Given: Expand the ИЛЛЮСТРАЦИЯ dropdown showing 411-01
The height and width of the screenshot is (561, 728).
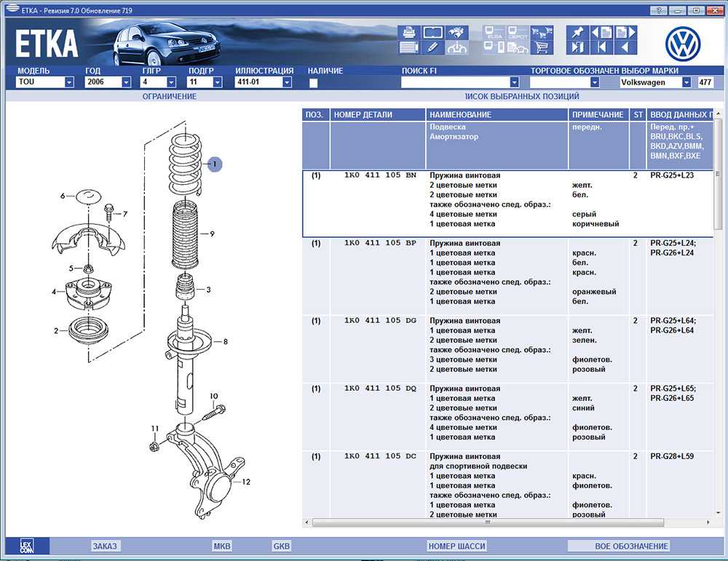Looking at the screenshot, I should [x=287, y=83].
